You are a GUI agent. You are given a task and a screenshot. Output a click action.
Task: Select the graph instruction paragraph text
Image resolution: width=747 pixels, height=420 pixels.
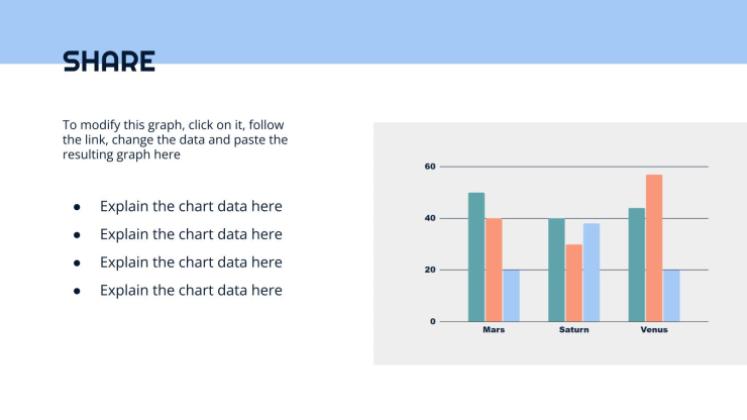coord(175,140)
